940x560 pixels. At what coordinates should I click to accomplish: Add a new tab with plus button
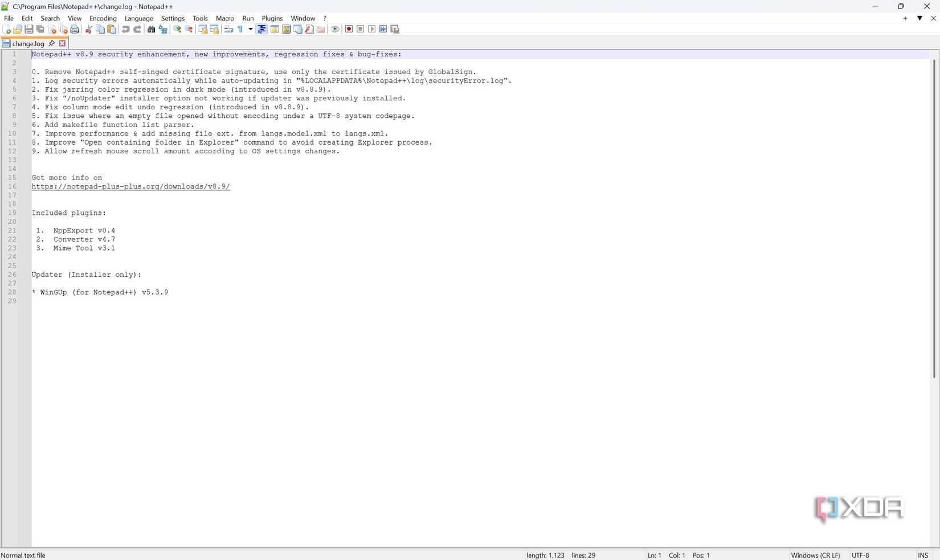click(905, 18)
